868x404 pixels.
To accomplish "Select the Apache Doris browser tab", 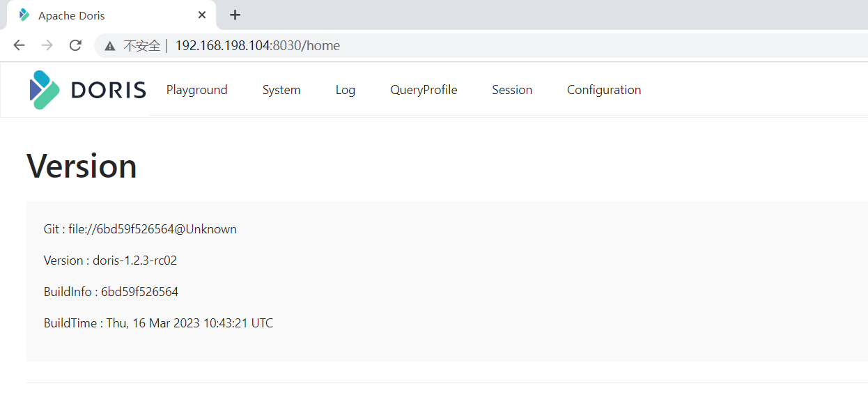I will pyautogui.click(x=111, y=15).
